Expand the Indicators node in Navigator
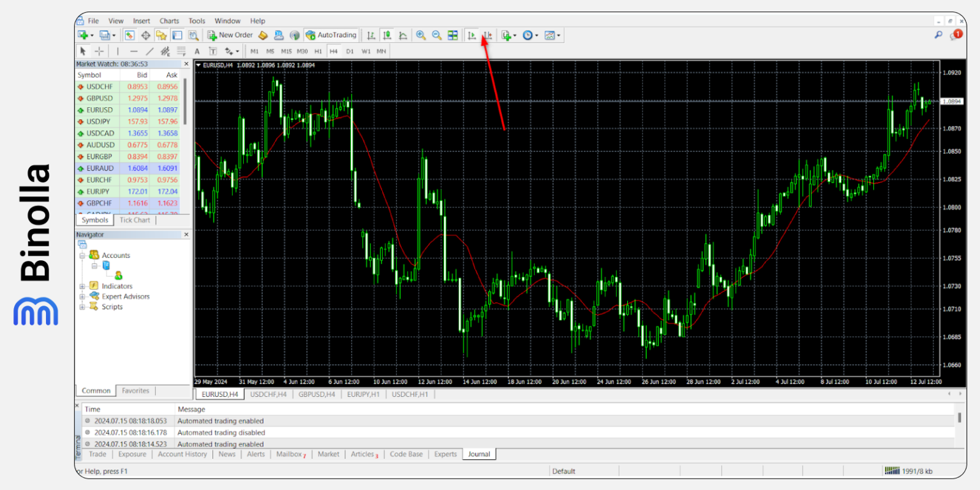The height and width of the screenshot is (490, 980). (x=84, y=286)
